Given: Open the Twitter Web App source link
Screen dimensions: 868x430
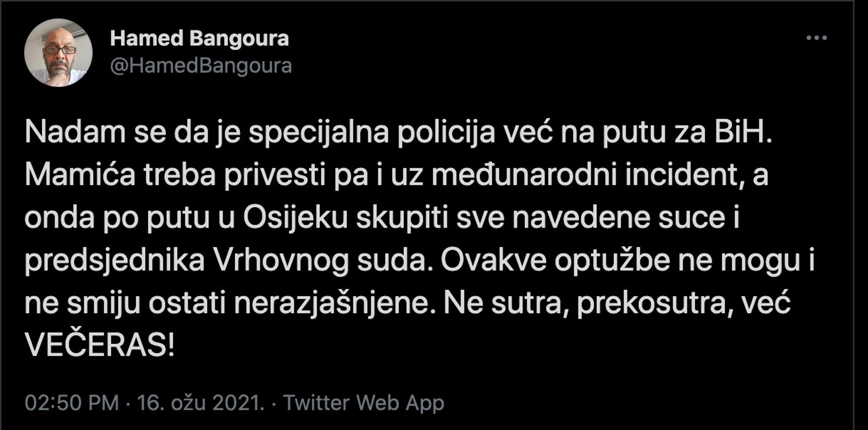Looking at the screenshot, I should click(x=363, y=403).
